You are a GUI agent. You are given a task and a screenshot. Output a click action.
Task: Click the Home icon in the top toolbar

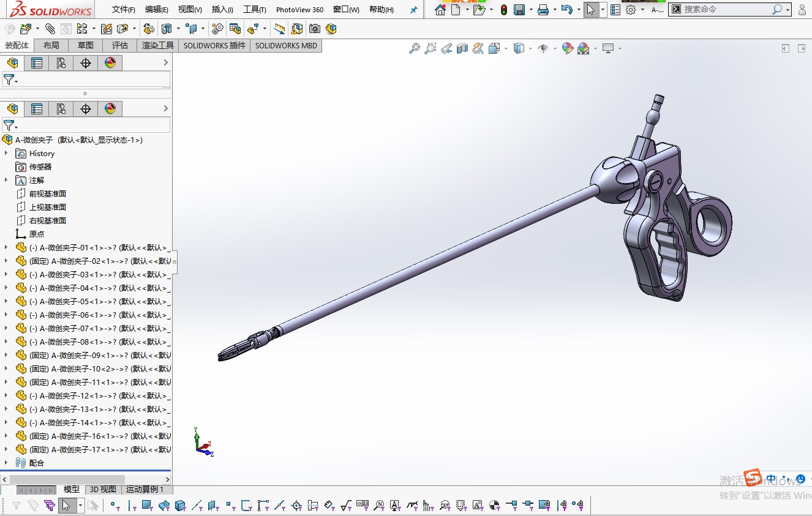click(x=440, y=10)
